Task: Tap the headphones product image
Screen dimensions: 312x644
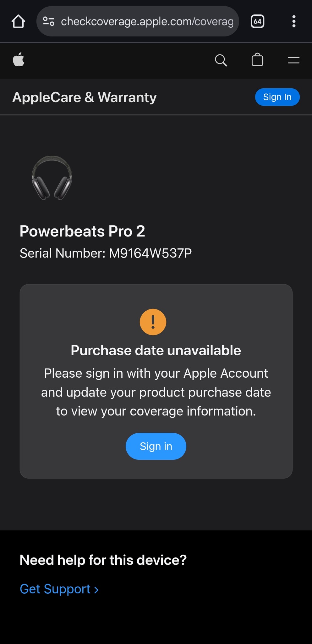Action: point(52,178)
